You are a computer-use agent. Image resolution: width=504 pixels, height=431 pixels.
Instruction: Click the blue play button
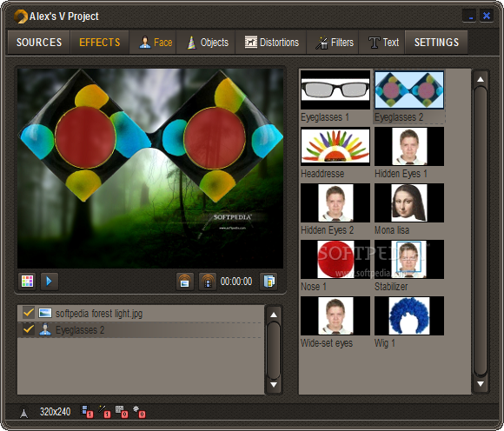(x=50, y=282)
